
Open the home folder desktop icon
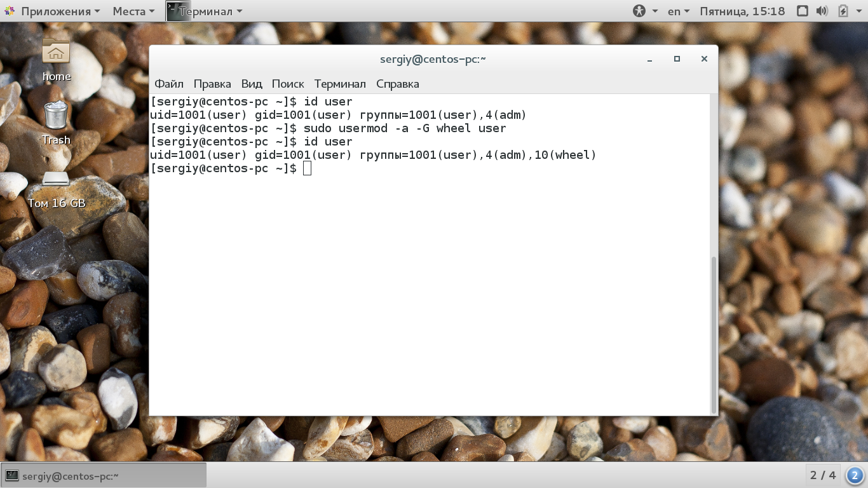coord(56,60)
